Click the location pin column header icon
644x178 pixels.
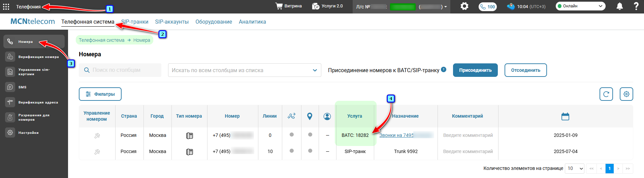[310, 116]
